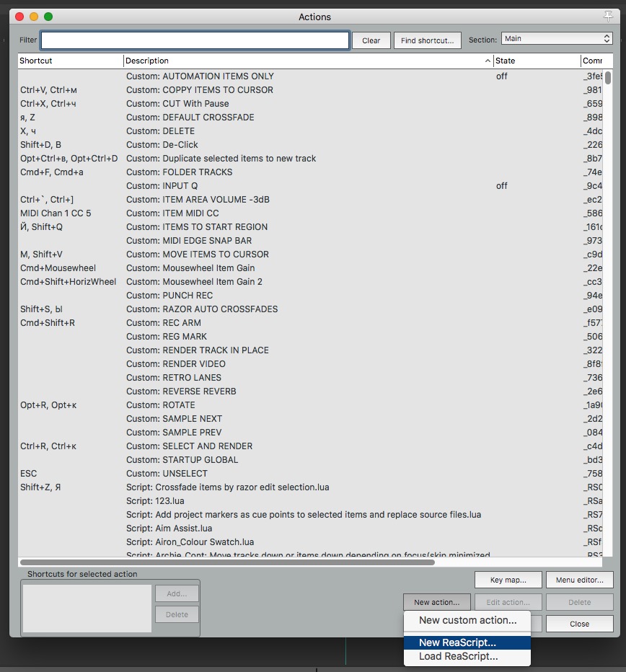The image size is (626, 672).
Task: Click the Edit action... button
Action: coord(508,602)
